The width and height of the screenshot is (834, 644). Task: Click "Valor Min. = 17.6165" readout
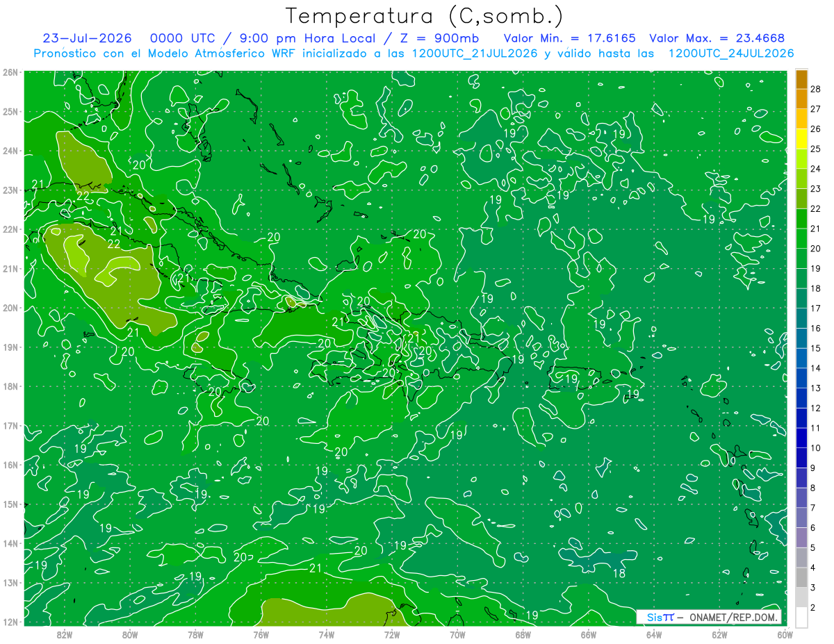(571, 39)
